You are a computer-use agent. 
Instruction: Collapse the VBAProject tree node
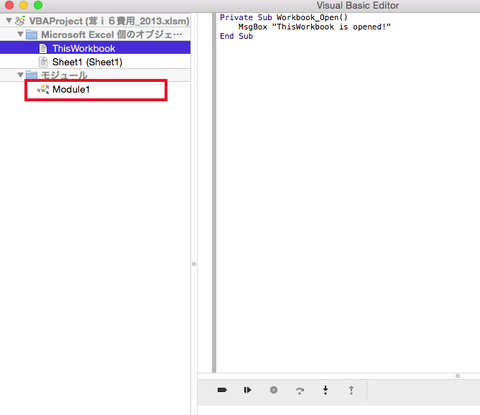tap(9, 21)
